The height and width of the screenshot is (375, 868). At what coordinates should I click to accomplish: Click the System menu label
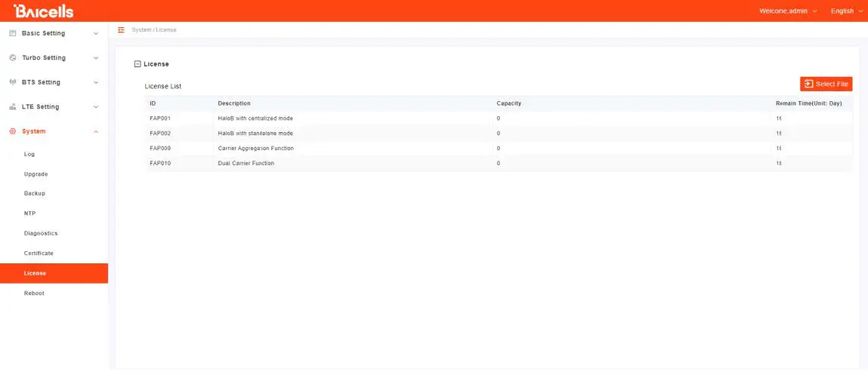click(34, 131)
